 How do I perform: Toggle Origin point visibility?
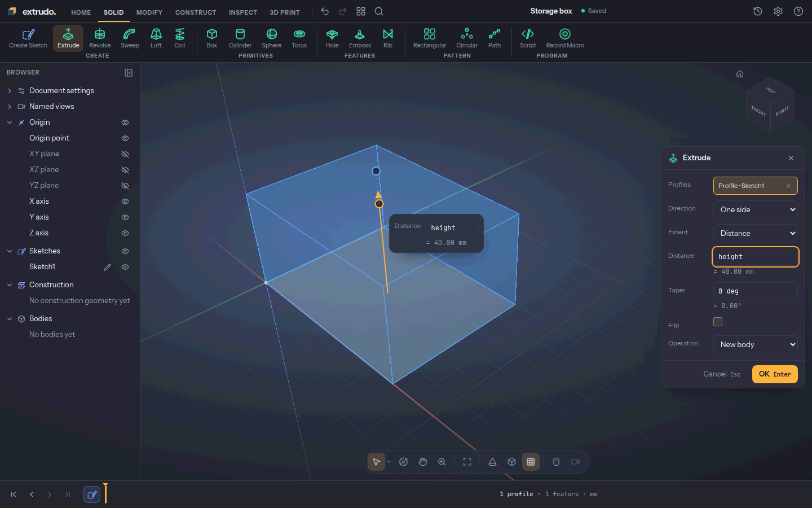pyautogui.click(x=125, y=138)
